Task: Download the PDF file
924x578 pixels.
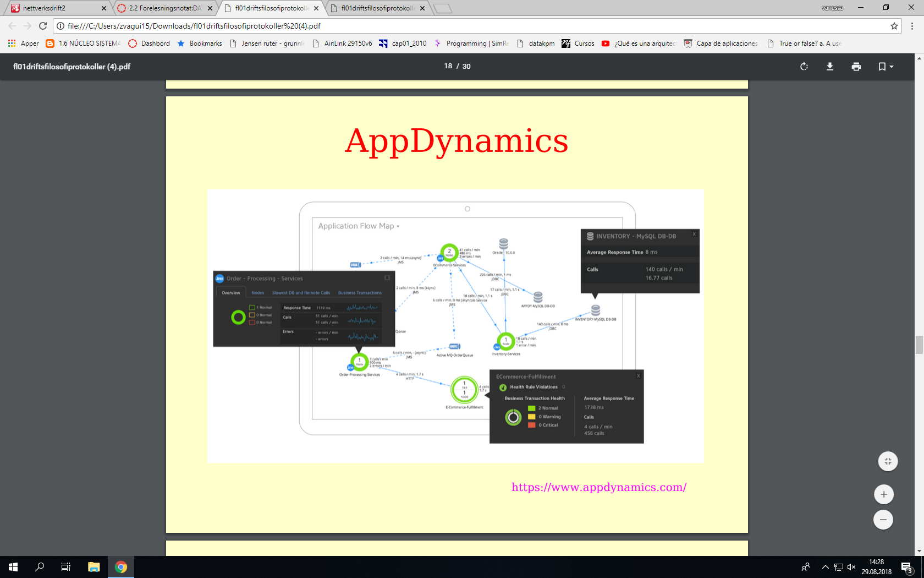Action: [x=830, y=67]
